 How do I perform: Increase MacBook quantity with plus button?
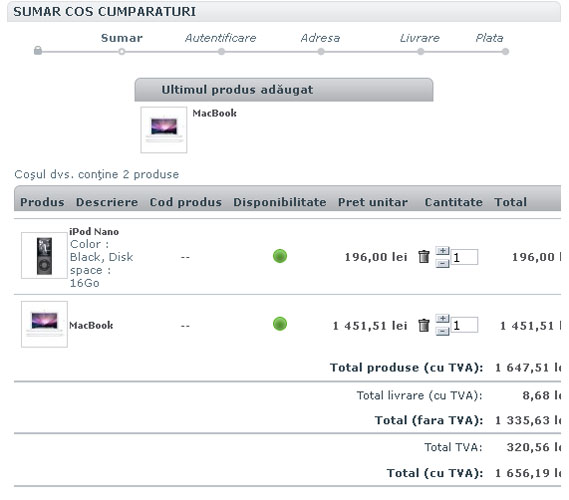click(x=442, y=319)
